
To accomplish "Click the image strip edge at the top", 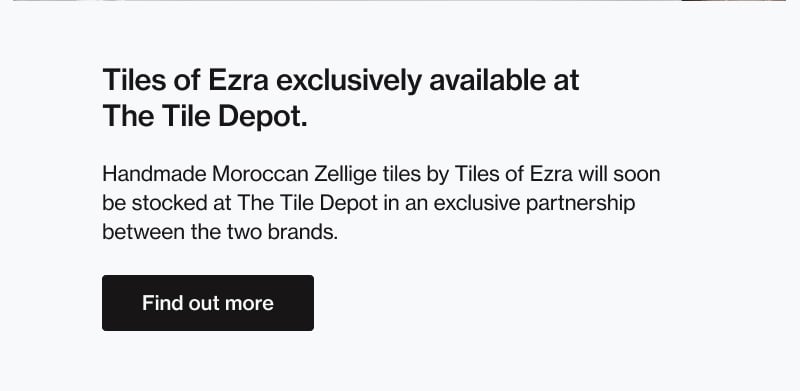I will coord(400,1).
